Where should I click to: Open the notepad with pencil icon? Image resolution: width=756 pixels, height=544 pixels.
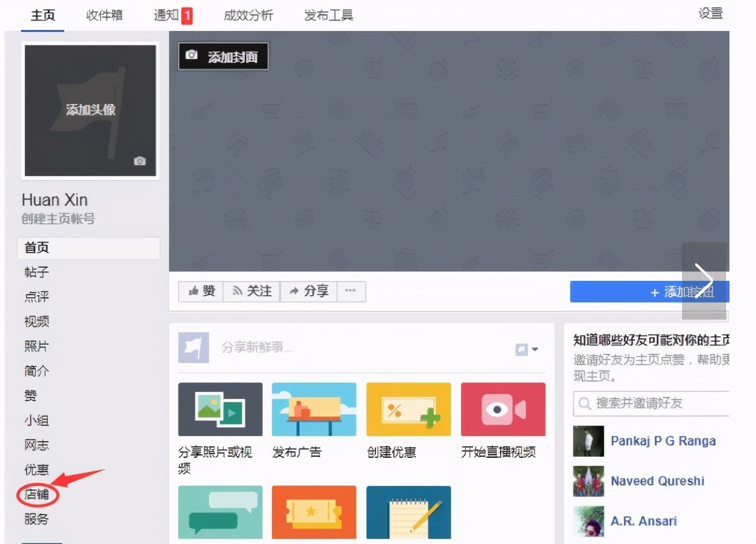(x=408, y=512)
